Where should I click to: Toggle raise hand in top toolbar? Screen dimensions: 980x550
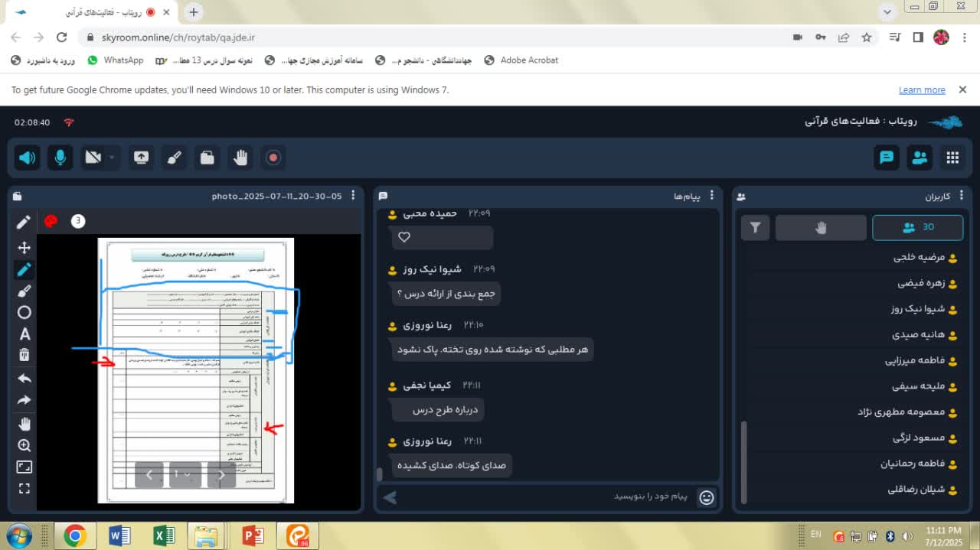coord(240,158)
